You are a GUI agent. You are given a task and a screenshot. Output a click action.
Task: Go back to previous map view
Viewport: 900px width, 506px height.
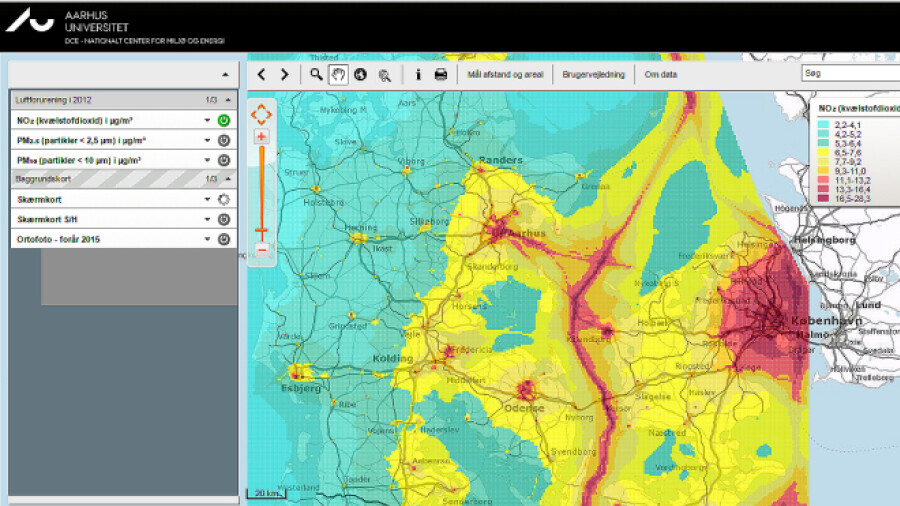pyautogui.click(x=262, y=74)
